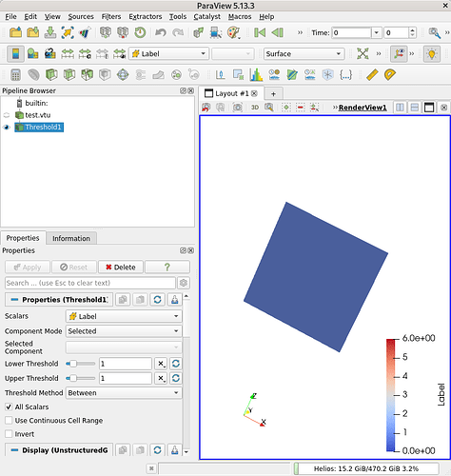451x476 pixels.
Task: Click the previous frame playback icon
Action: 278,32
